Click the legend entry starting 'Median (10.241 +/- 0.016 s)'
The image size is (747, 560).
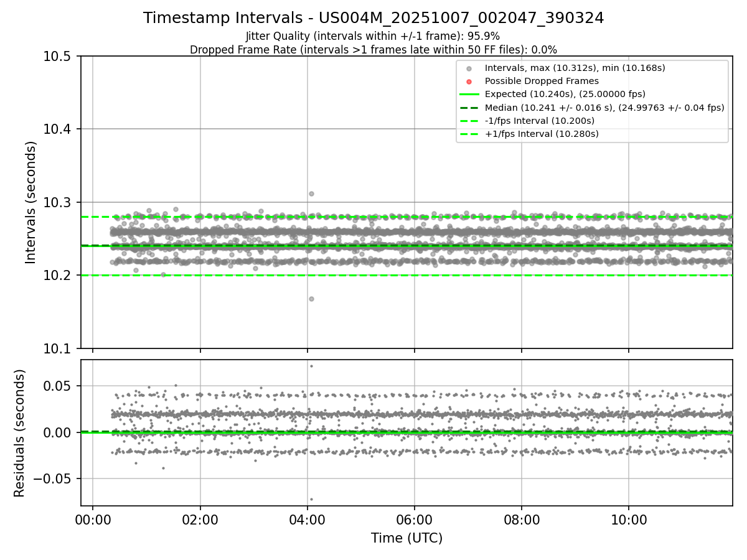coord(604,107)
